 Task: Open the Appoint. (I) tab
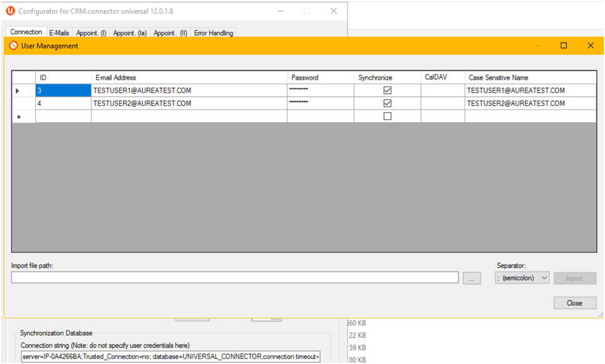click(91, 33)
